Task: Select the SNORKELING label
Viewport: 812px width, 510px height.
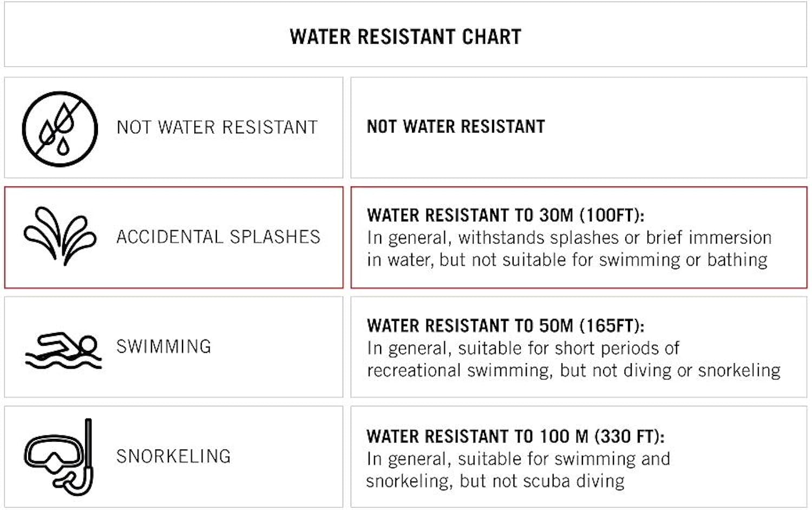Action: [173, 456]
